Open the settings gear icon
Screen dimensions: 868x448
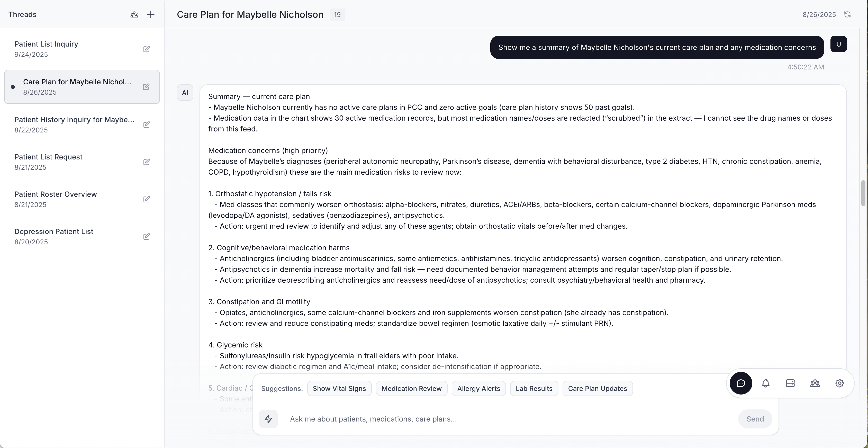coord(840,383)
